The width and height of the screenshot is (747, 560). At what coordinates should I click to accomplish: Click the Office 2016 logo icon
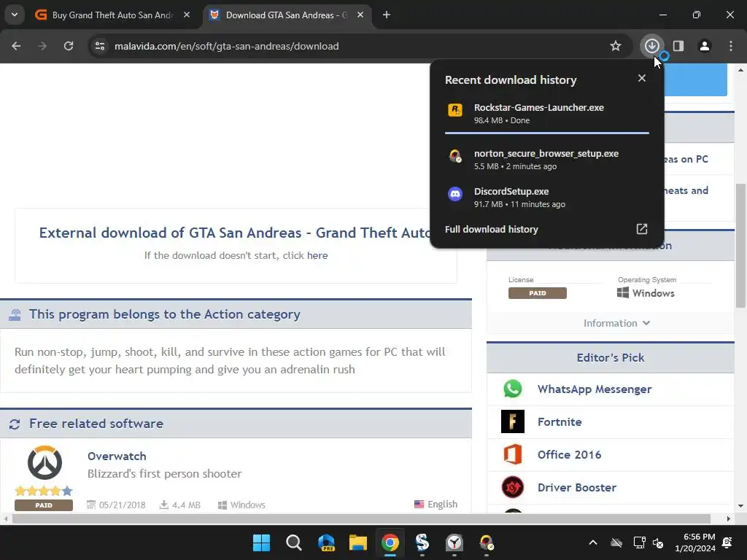click(513, 454)
